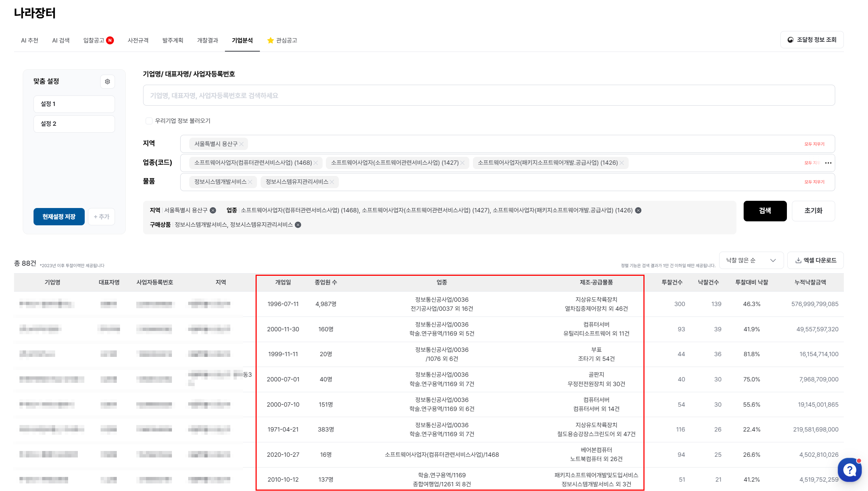Show more industry tags via ellipsis
868x491 pixels.
[828, 163]
